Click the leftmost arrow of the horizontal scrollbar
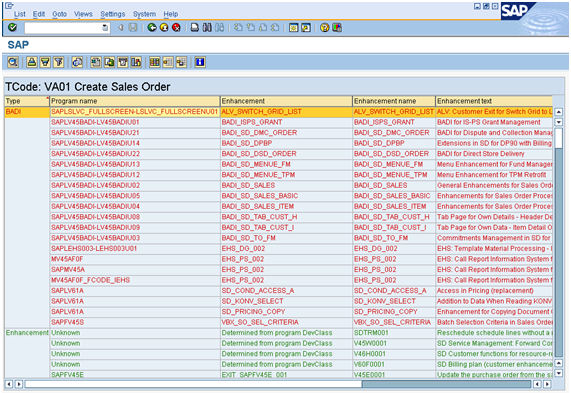This screenshot has width=571, height=393. pyautogui.click(x=9, y=384)
